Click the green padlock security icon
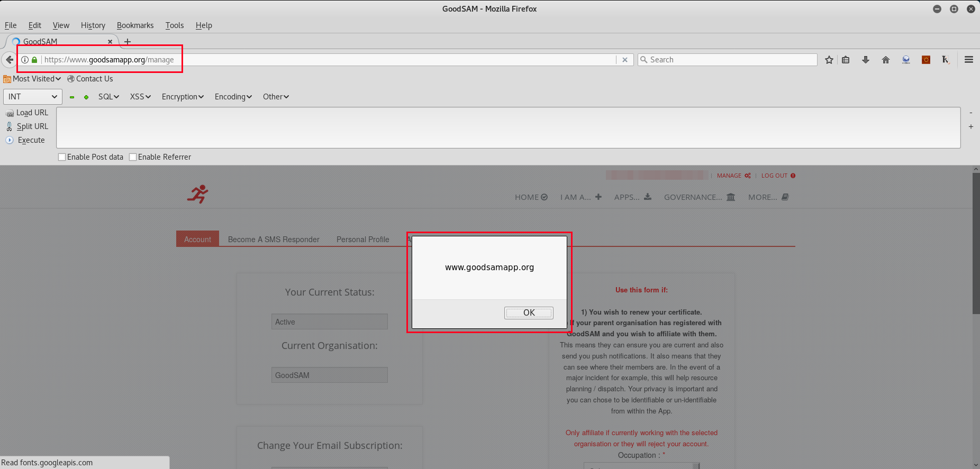This screenshot has width=980, height=469. pos(34,60)
